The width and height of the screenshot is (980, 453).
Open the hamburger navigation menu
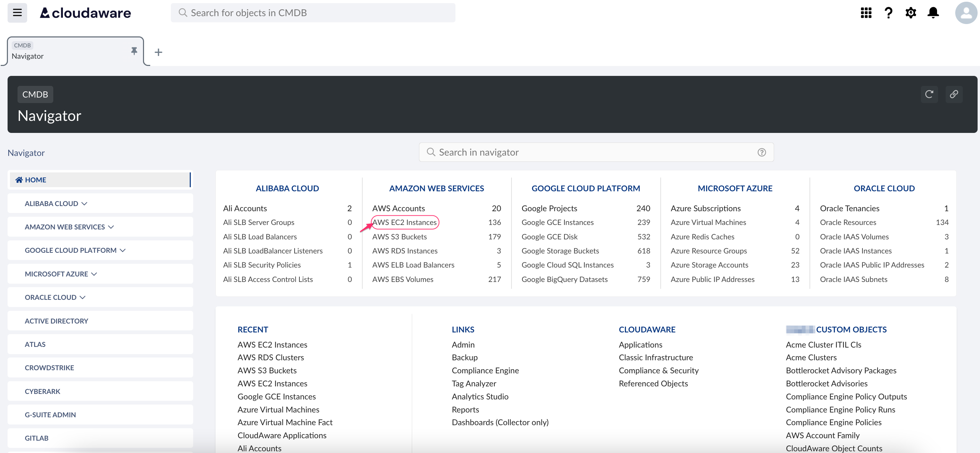pyautogui.click(x=17, y=13)
